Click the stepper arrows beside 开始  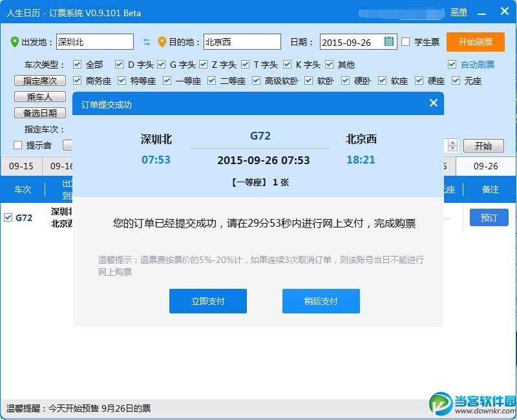click(x=453, y=145)
